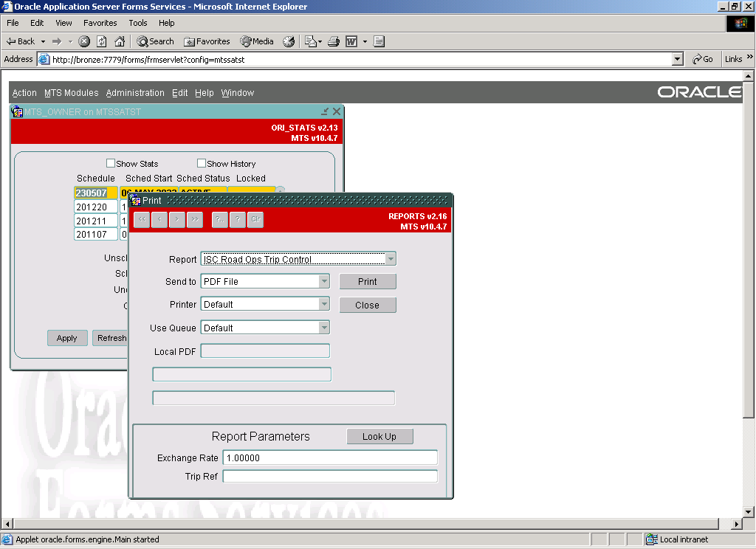Open the address bar history dropdown
756x549 pixels.
tap(678, 59)
